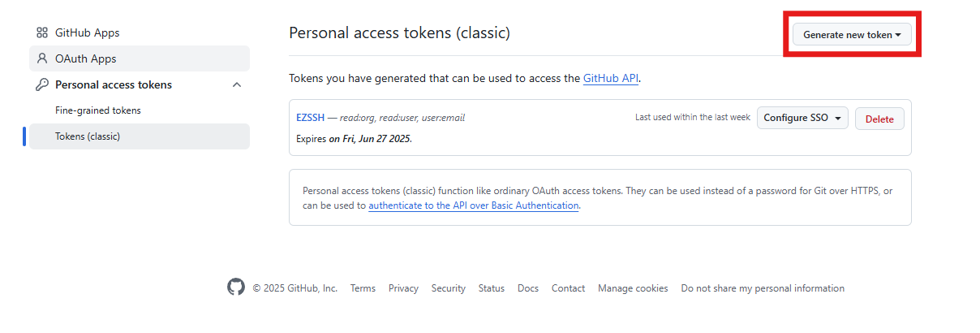Select Tokens (classic) sidebar item
This screenshot has width=980, height=333.
88,136
